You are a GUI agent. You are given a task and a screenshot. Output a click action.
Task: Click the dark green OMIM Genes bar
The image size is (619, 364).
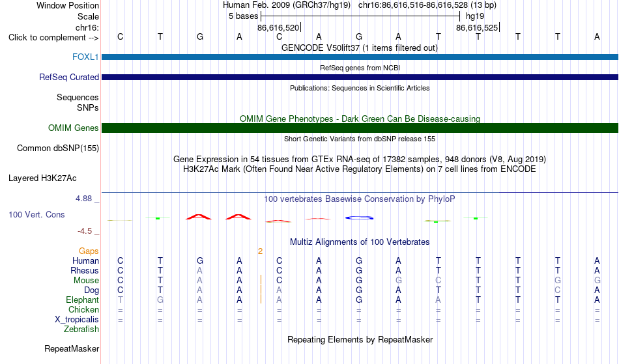point(360,128)
